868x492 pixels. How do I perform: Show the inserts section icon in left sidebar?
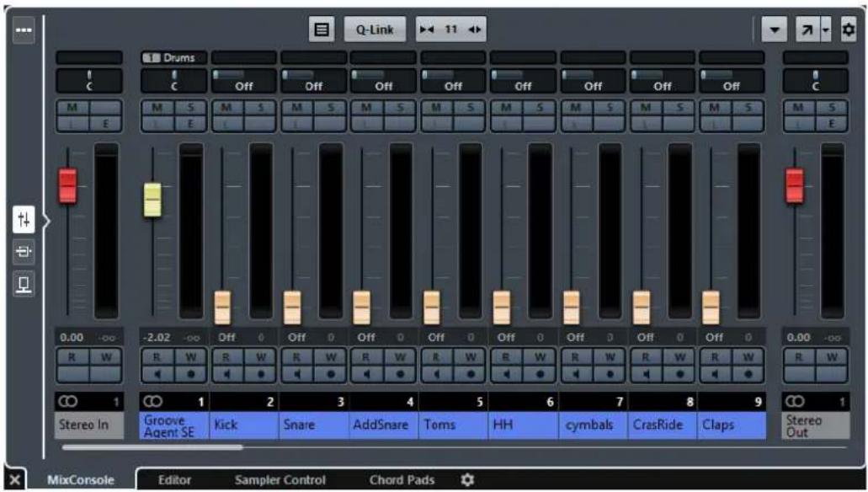click(24, 252)
